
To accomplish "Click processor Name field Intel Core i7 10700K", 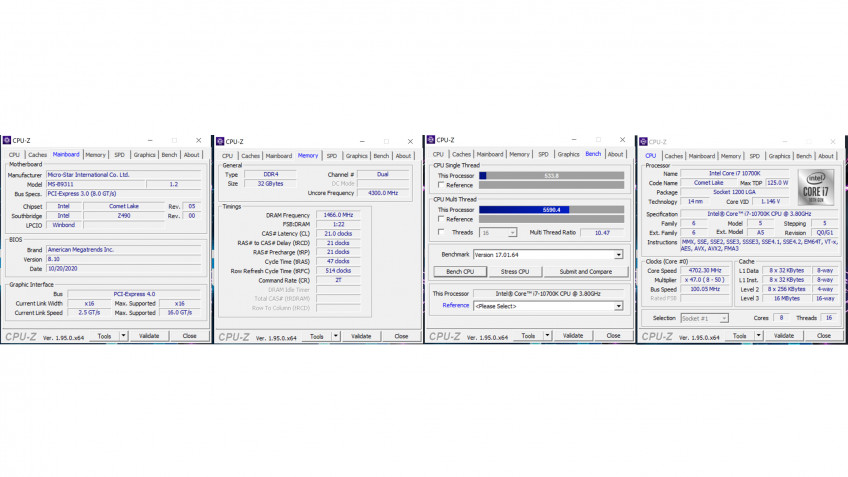I will coord(734,174).
